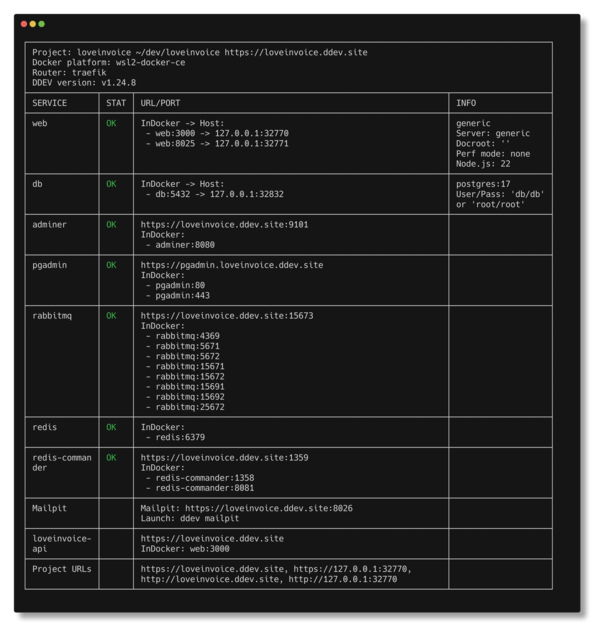Click the URL/PORT column header

[x=160, y=103]
